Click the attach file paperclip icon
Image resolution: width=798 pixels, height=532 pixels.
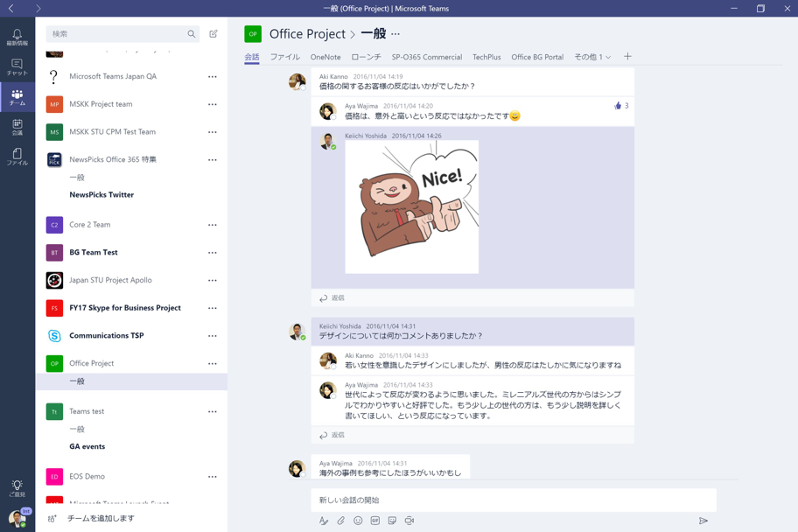tap(341, 521)
